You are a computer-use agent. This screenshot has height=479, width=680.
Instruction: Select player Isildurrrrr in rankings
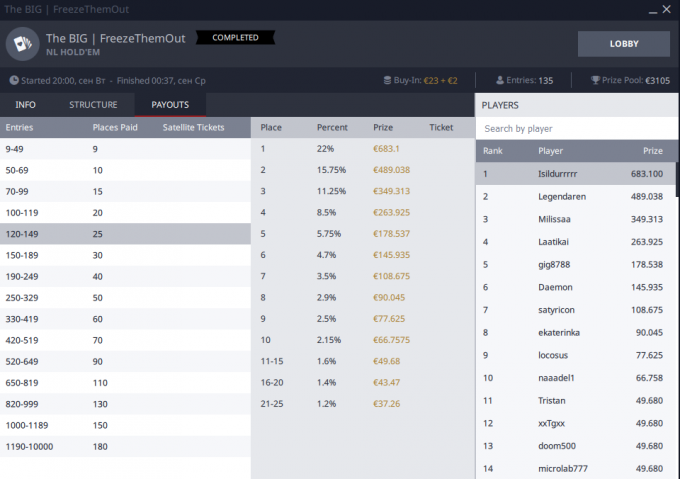click(575, 174)
